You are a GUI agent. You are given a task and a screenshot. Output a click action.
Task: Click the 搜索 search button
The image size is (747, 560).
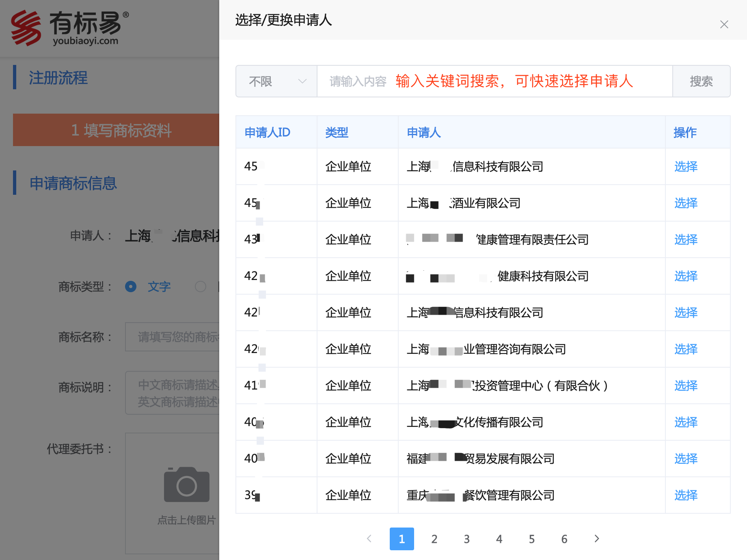click(x=701, y=81)
